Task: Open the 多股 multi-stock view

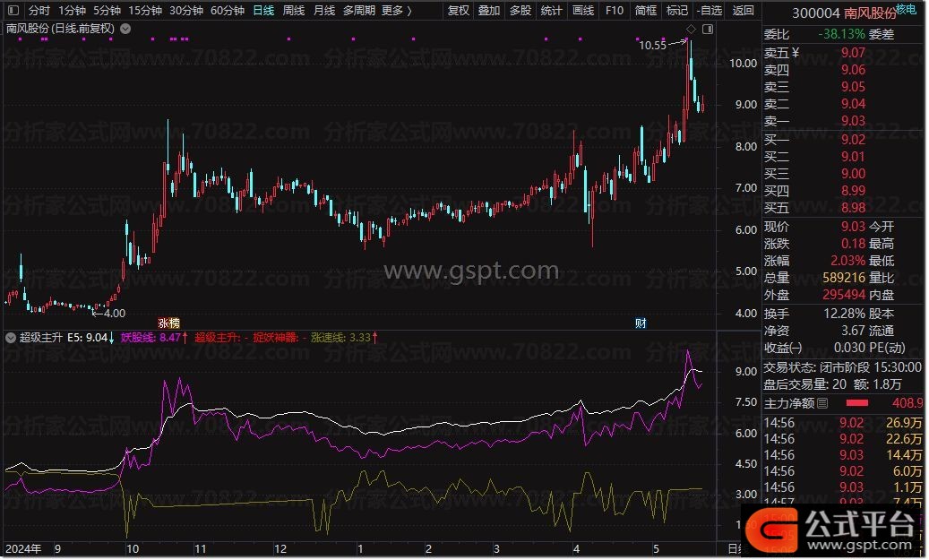Action: point(520,10)
